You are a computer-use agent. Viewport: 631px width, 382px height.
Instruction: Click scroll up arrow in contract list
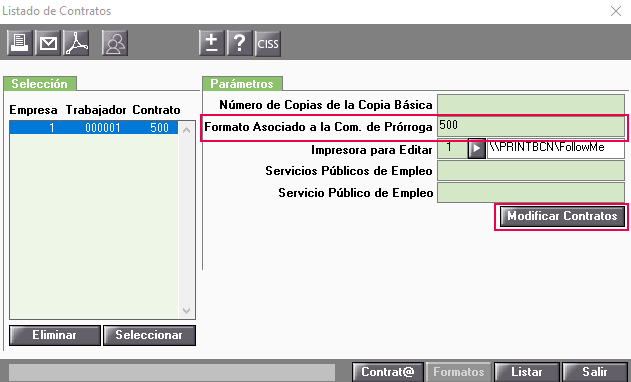click(186, 130)
